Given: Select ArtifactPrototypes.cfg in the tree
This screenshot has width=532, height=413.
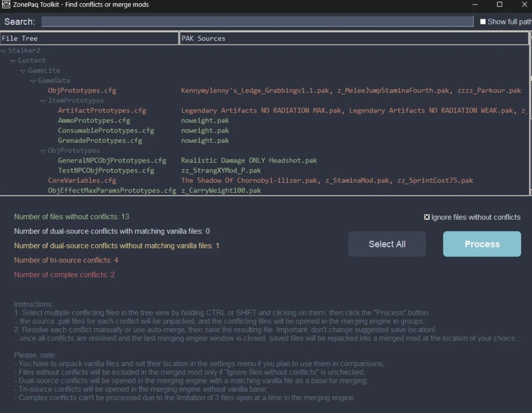Looking at the screenshot, I should [102, 111].
